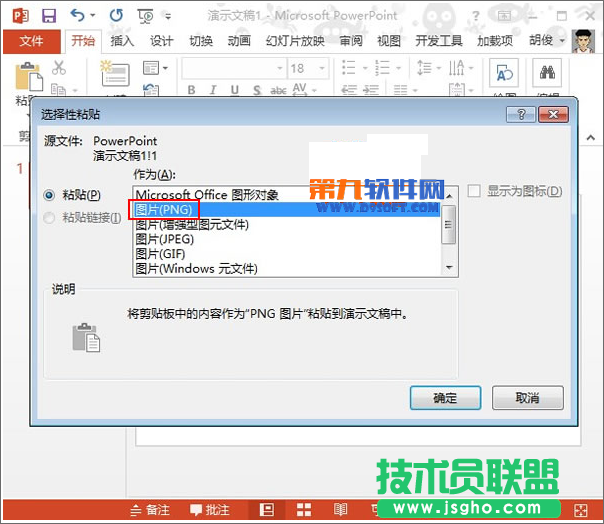This screenshot has width=604, height=524.
Task: Click the list scrollbar thumb
Action: point(448,224)
